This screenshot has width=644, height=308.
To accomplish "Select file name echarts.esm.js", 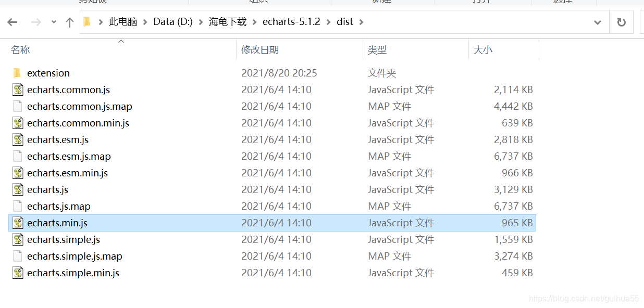I will point(58,140).
